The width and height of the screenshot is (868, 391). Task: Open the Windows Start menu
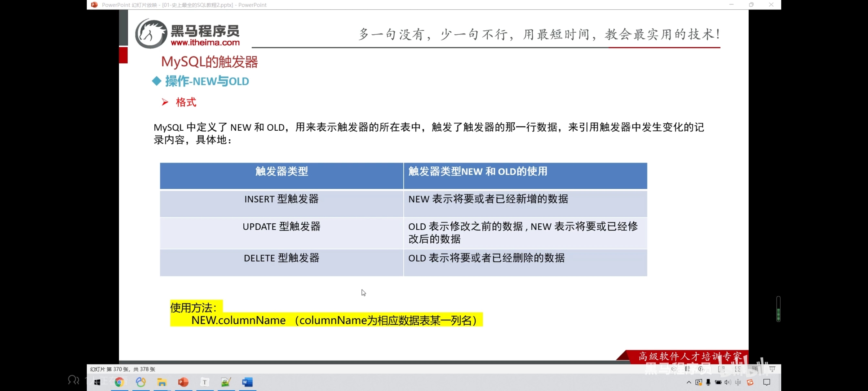click(97, 382)
